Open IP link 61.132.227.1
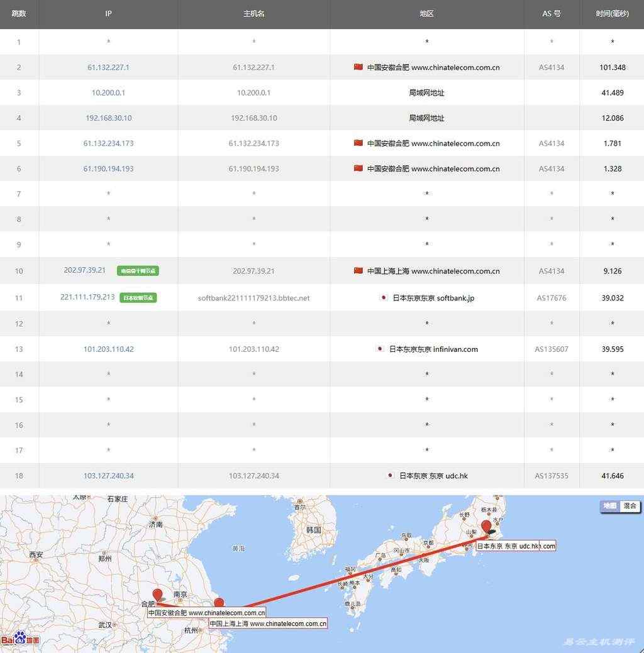The width and height of the screenshot is (644, 653). click(x=108, y=67)
